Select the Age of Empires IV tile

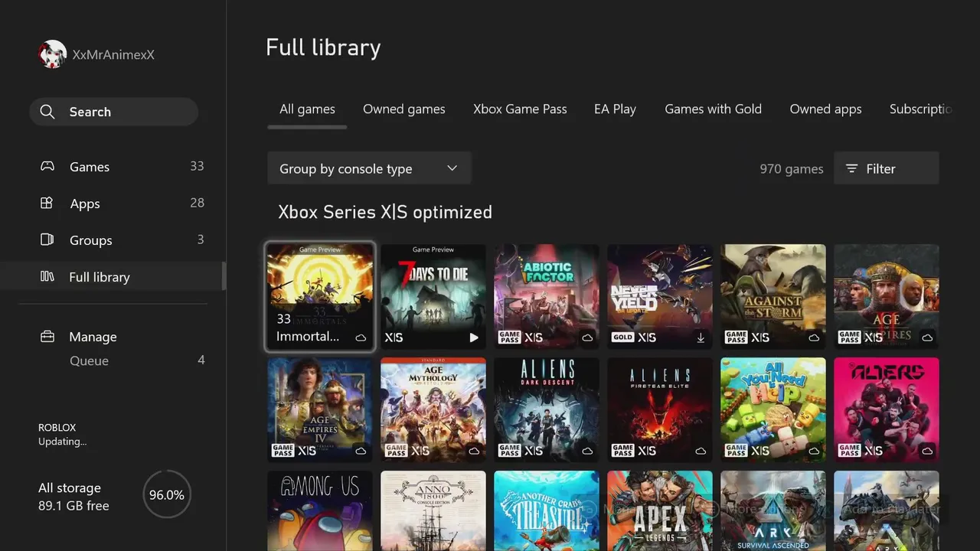[x=320, y=410]
